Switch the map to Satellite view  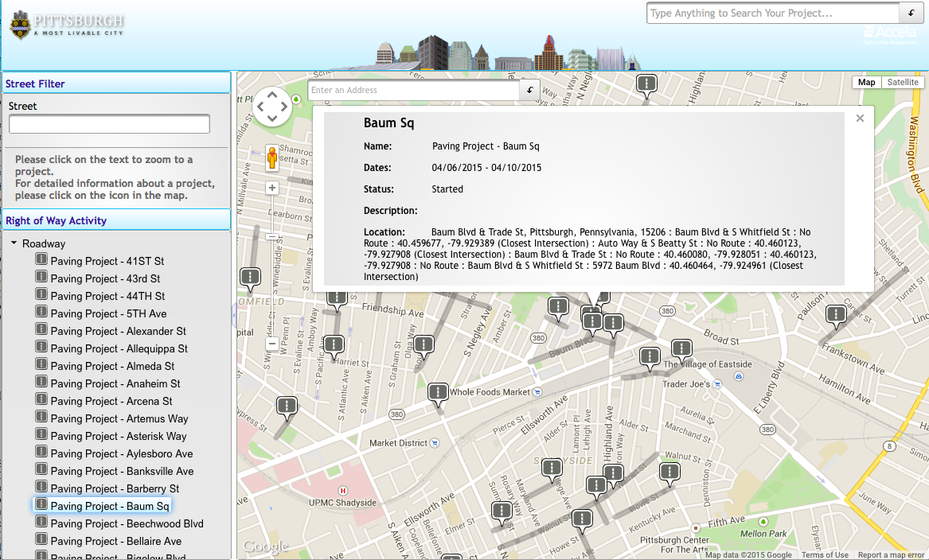pyautogui.click(x=902, y=82)
